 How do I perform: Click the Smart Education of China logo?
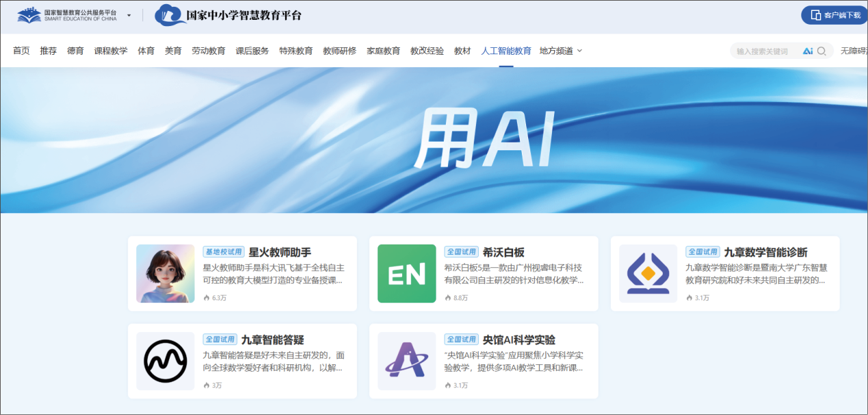[67, 15]
